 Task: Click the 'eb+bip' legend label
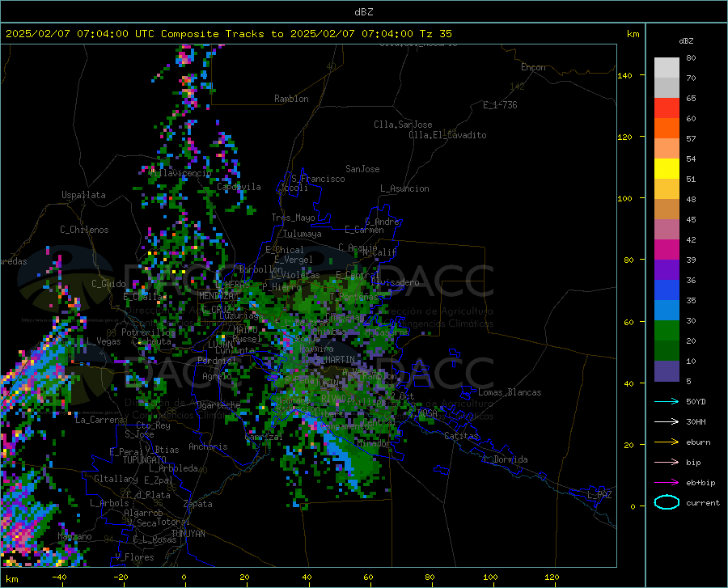(700, 483)
